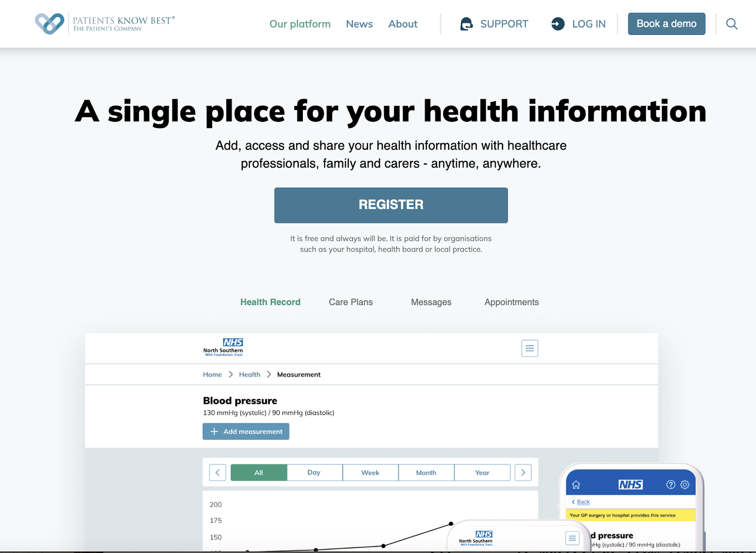The width and height of the screenshot is (756, 553).
Task: Select the Month time range
Action: tap(426, 472)
